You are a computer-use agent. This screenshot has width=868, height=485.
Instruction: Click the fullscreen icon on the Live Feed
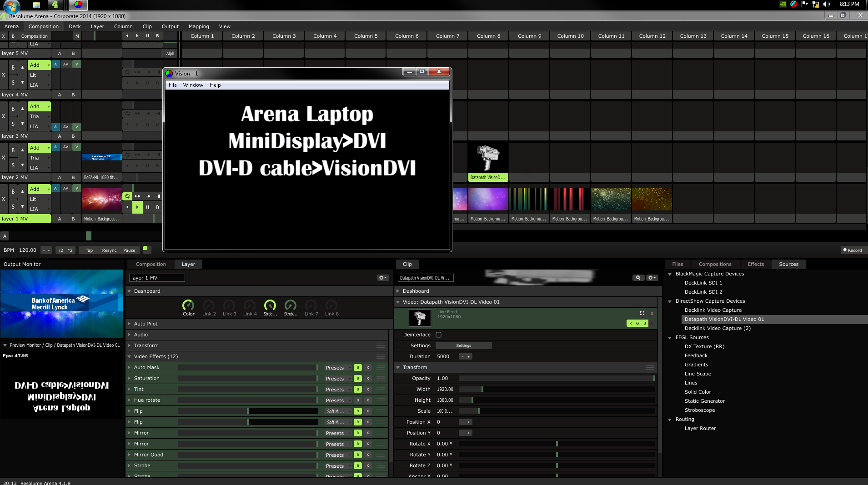tap(642, 313)
